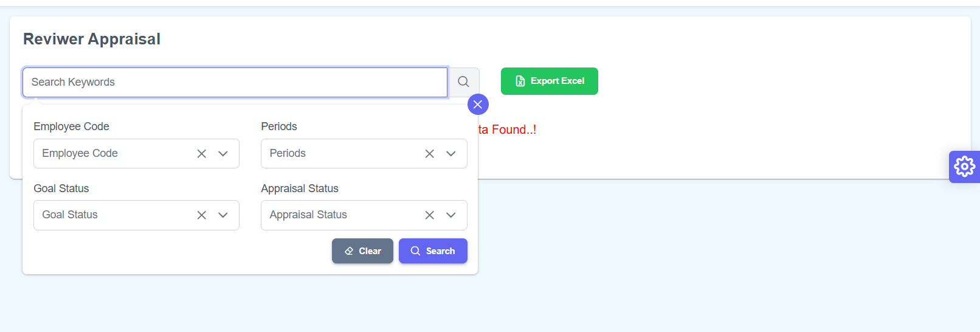Screen dimensions: 980x332
Task: Close the filter popup with the round X
Action: pos(478,105)
